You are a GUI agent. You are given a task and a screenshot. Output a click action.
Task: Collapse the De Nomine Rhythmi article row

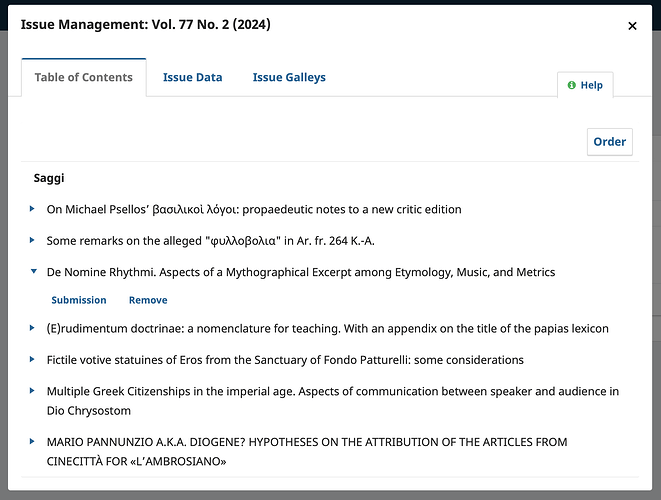pyautogui.click(x=33, y=272)
